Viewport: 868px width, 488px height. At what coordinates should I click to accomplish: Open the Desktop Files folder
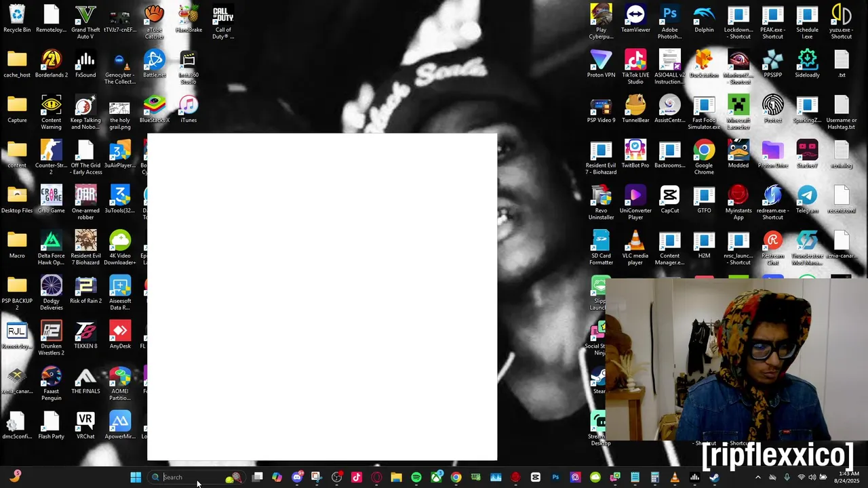tap(17, 200)
